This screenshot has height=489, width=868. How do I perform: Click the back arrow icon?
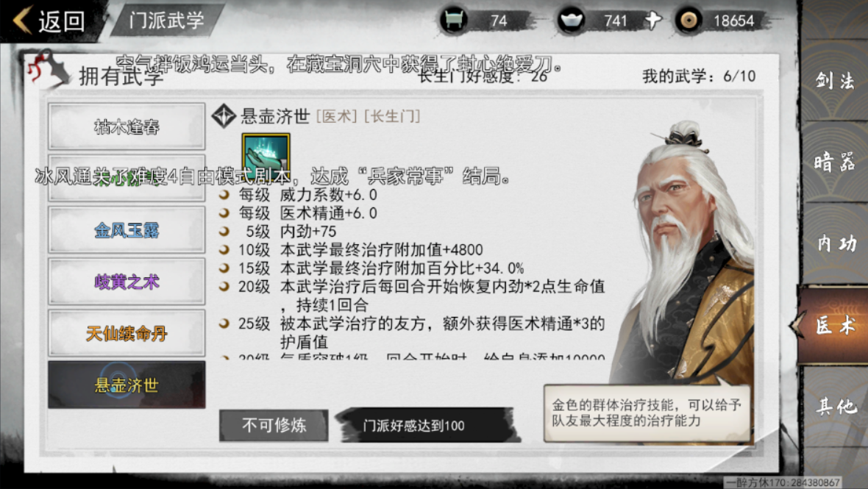coord(23,21)
